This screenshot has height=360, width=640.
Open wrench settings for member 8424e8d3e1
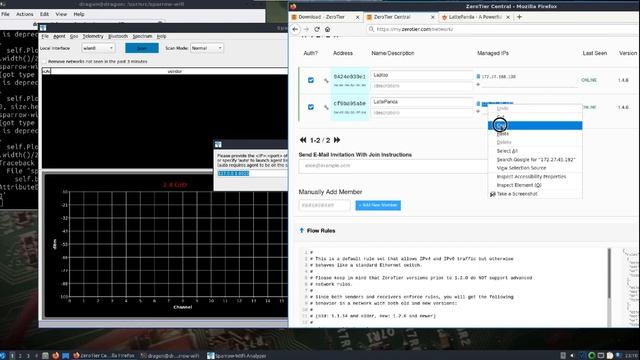(326, 80)
